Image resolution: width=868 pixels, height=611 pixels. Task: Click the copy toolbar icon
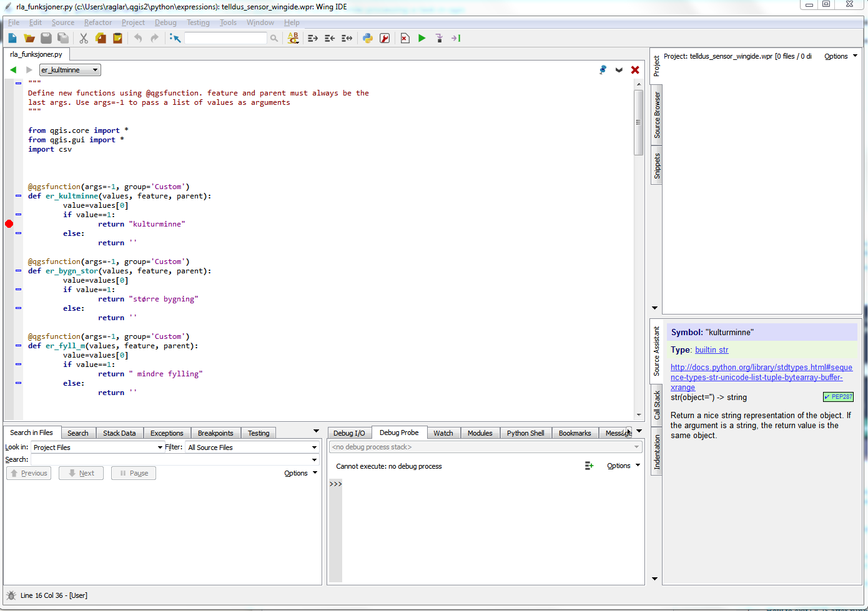pos(101,38)
